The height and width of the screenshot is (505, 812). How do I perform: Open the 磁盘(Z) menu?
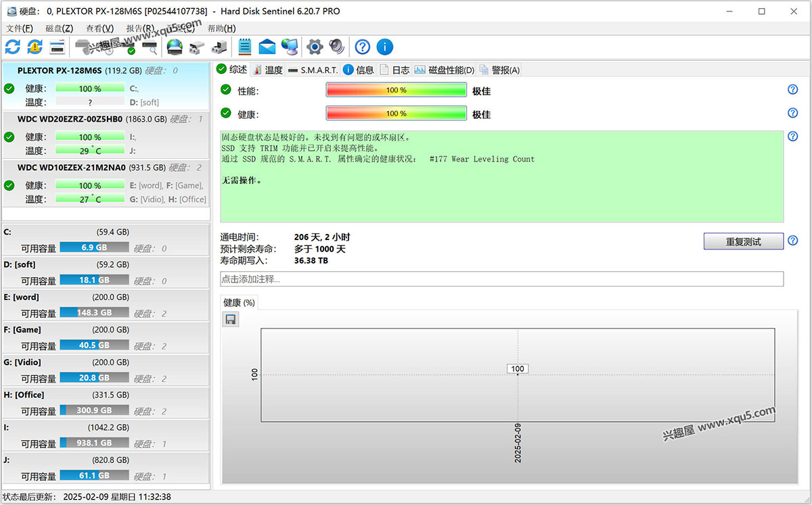pos(59,28)
